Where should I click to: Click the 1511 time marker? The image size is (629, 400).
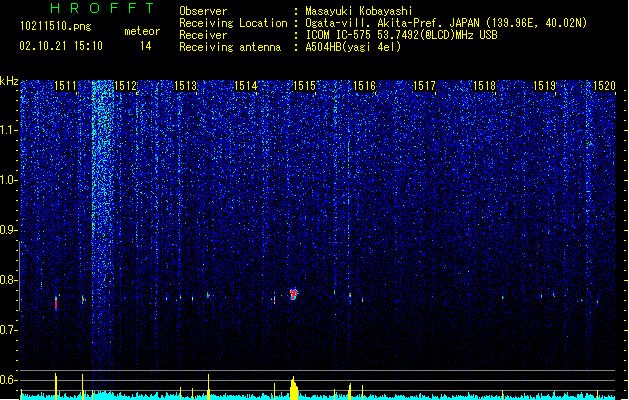(x=65, y=86)
